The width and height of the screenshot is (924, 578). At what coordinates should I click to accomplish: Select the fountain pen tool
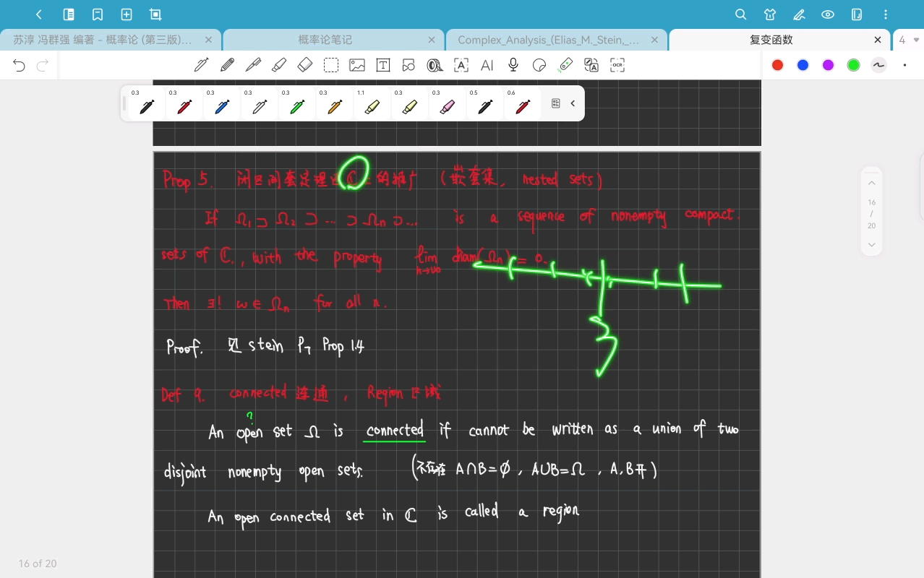coord(201,65)
